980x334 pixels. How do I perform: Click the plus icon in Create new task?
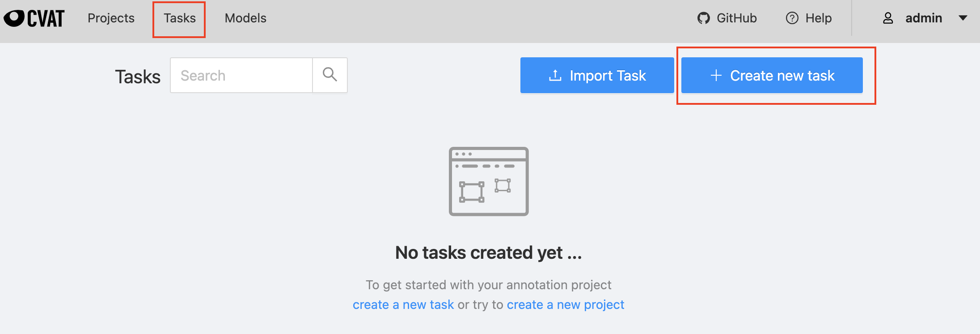tap(716, 75)
